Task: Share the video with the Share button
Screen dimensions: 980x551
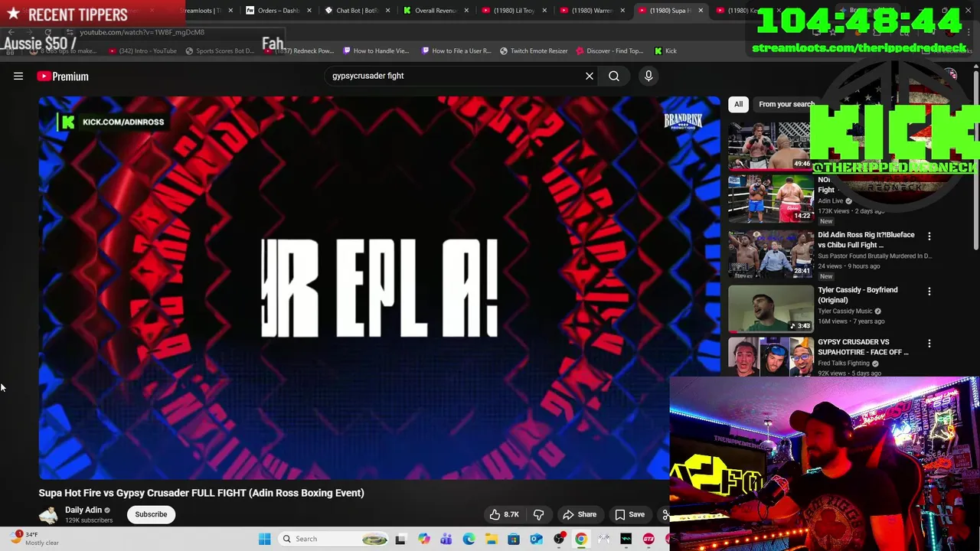Action: [580, 515]
